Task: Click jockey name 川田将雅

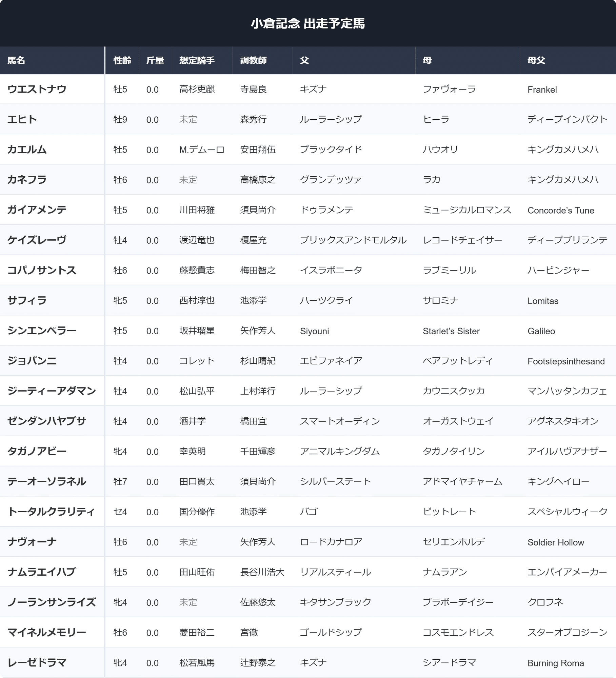Action: click(x=197, y=210)
